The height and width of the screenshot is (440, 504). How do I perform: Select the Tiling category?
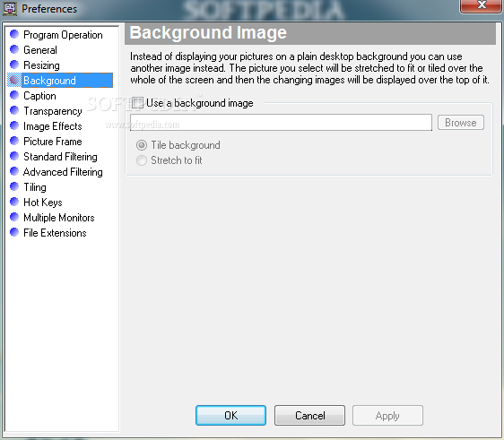click(x=35, y=187)
